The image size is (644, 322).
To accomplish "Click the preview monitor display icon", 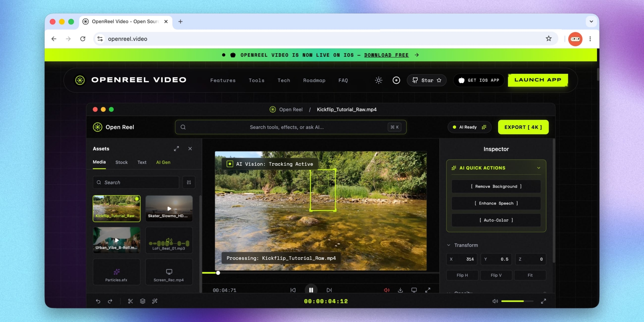I will (x=414, y=290).
